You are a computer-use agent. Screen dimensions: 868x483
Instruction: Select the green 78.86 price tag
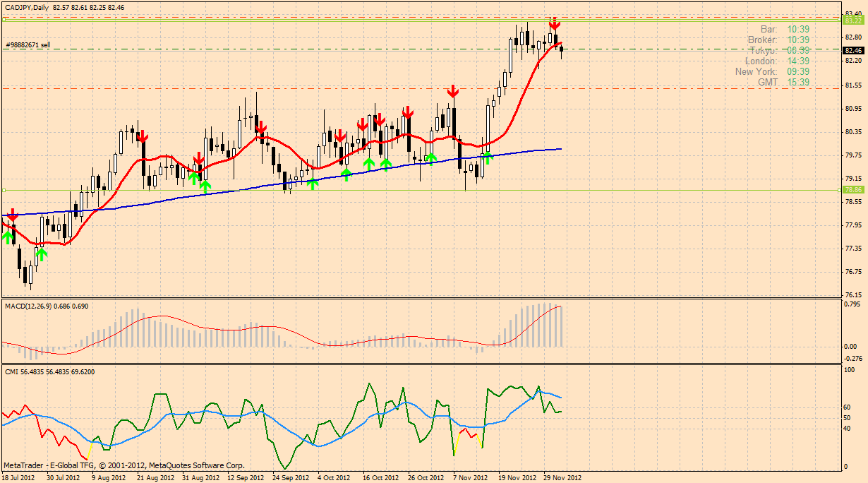click(x=854, y=189)
